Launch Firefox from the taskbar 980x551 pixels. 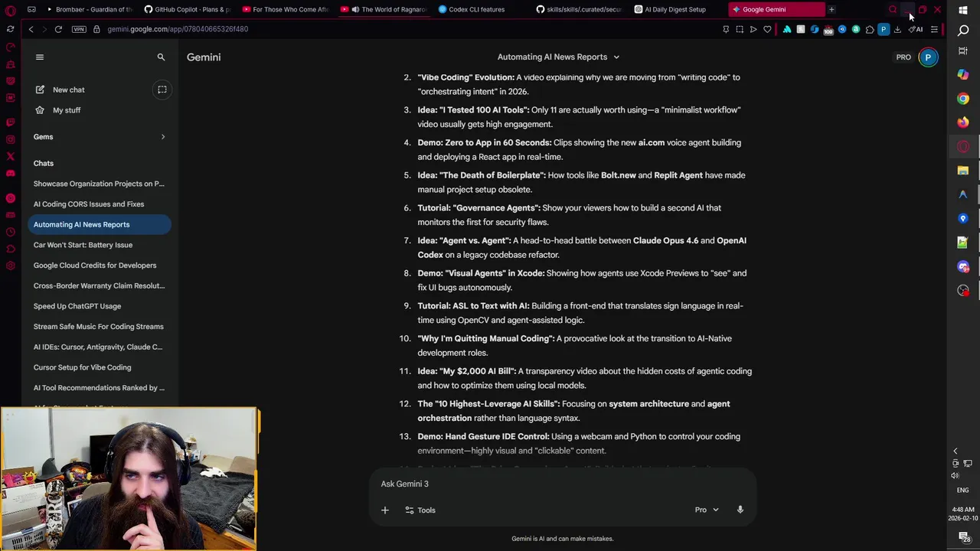click(x=963, y=122)
